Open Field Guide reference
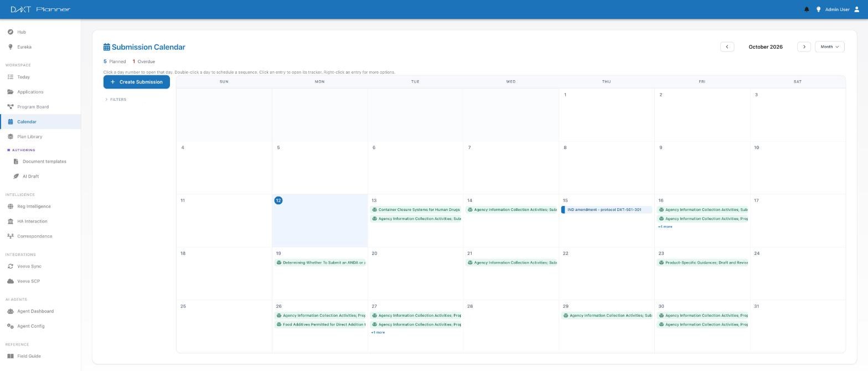 point(40,356)
